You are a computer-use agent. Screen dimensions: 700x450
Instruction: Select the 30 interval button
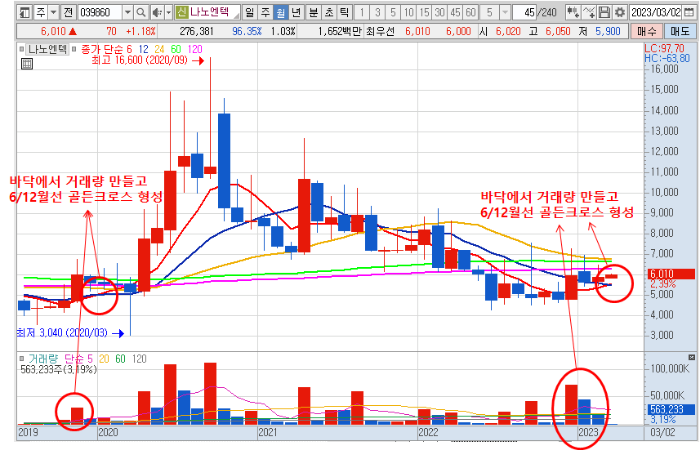click(x=440, y=12)
